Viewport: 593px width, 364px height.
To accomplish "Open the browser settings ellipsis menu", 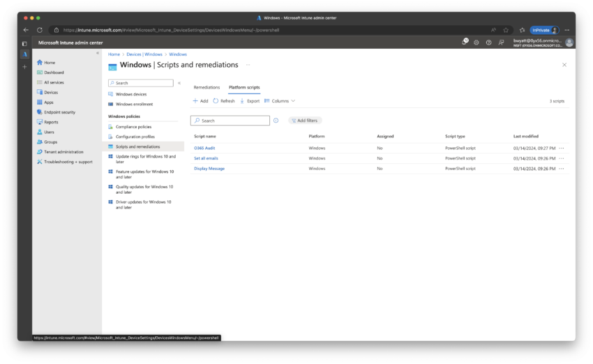I will click(567, 30).
